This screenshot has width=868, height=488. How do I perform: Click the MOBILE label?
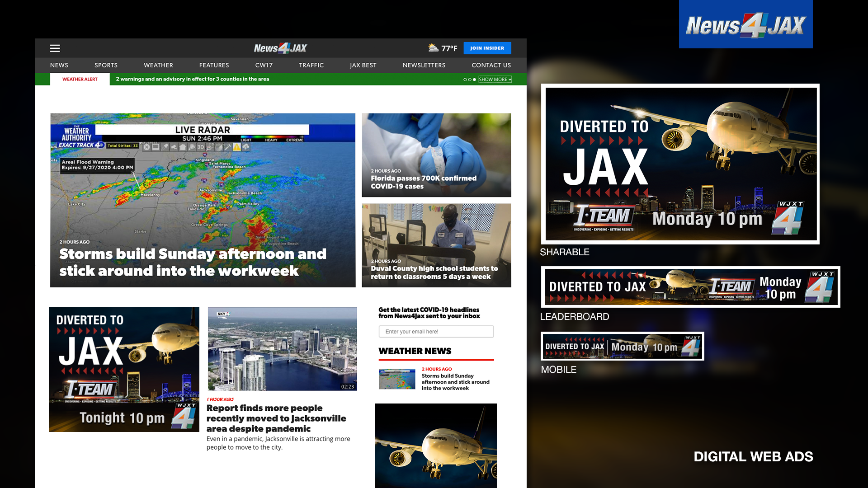pyautogui.click(x=559, y=370)
